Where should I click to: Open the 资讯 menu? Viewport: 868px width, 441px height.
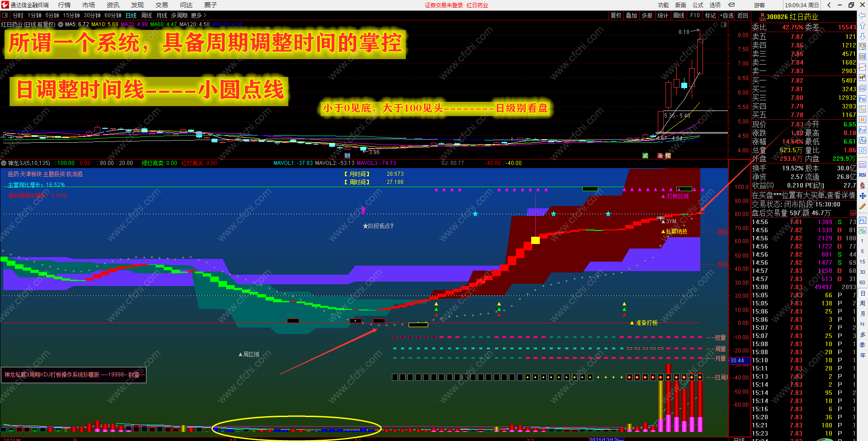[x=113, y=5]
